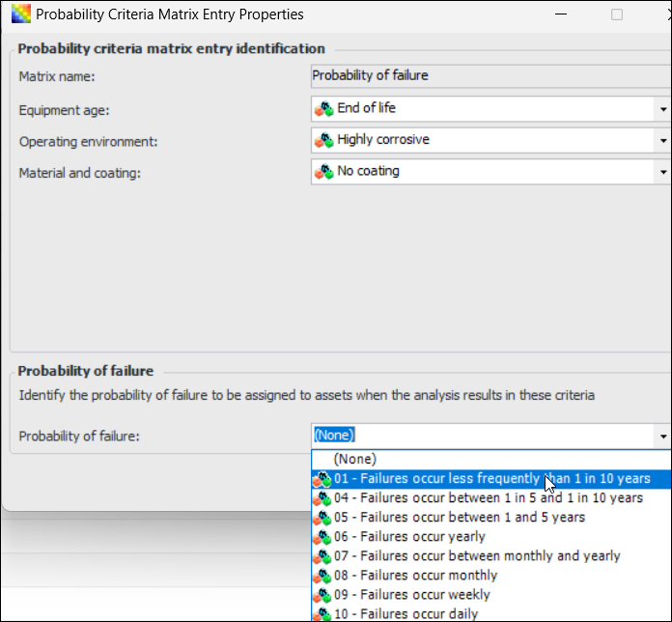This screenshot has height=622, width=672.
Task: Click the Highly corrosive item icon
Action: tap(323, 140)
